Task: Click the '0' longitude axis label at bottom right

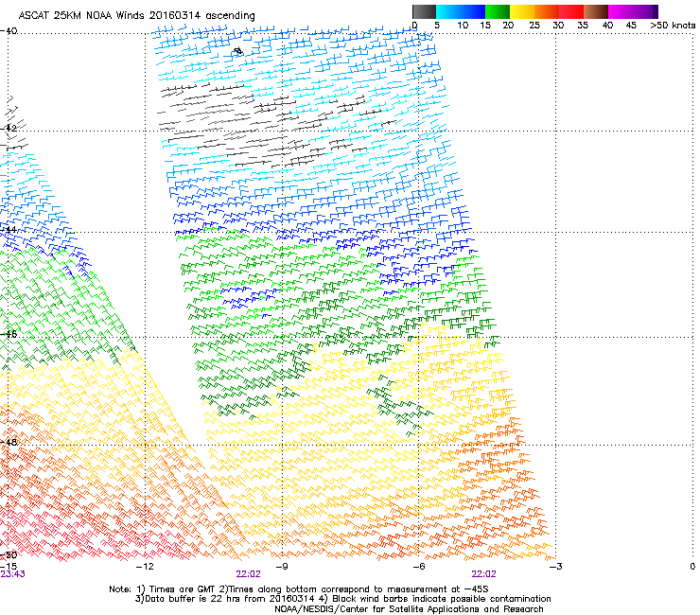Action: [x=692, y=567]
